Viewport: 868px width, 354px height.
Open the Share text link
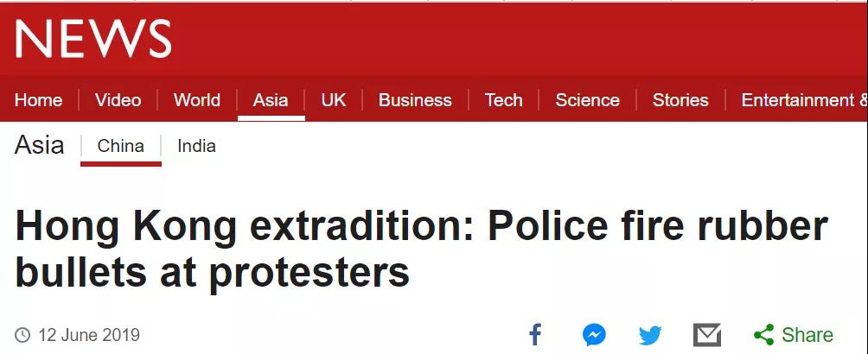point(807,335)
